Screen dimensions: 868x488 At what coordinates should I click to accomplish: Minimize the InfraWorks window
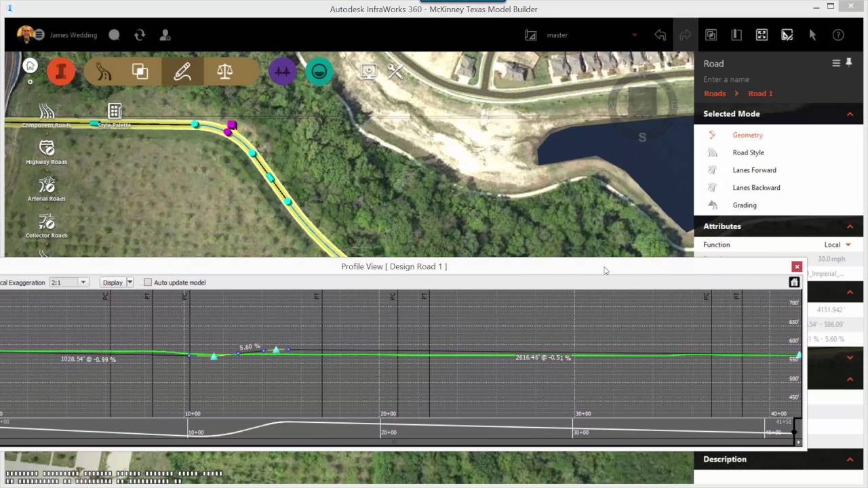(815, 8)
